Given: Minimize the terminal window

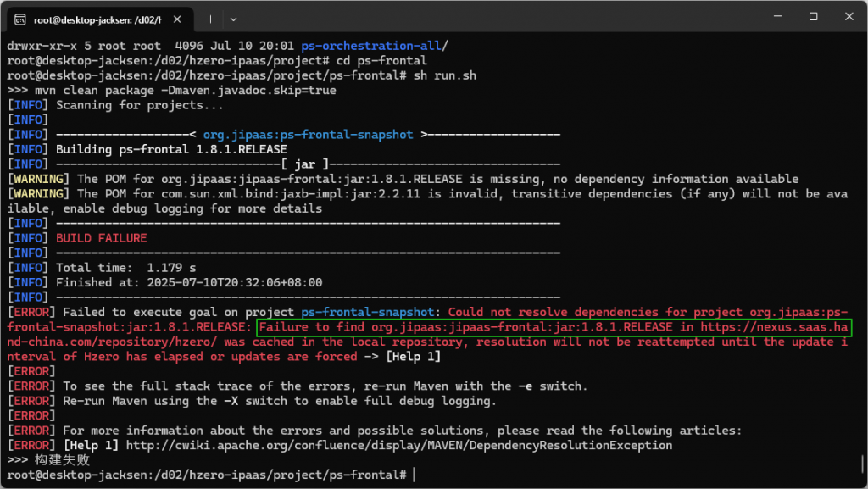Looking at the screenshot, I should coord(772,17).
